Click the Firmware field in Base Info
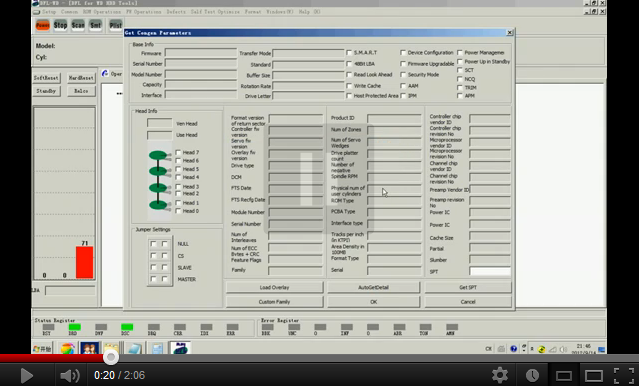639x386 pixels. tap(201, 53)
